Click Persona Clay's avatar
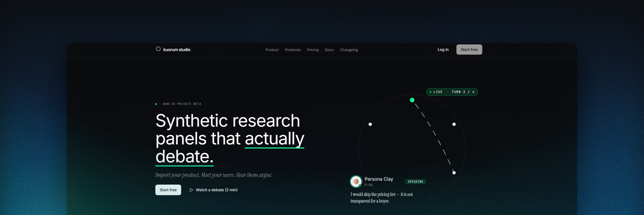 (356, 181)
